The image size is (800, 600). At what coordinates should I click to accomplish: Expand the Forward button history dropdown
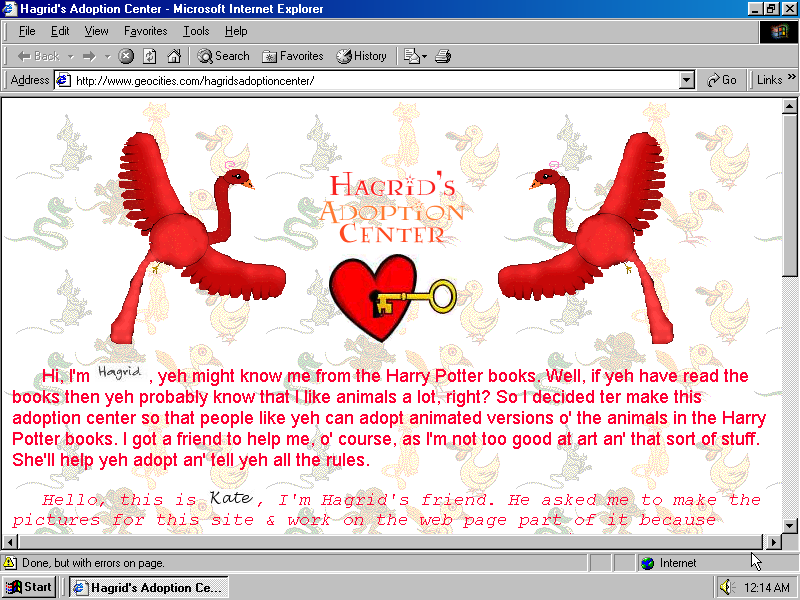click(x=106, y=56)
